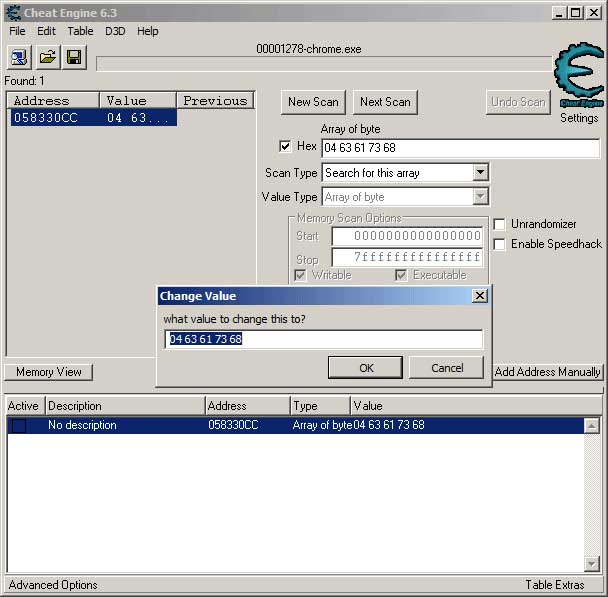Click Address header in address table

click(247, 406)
